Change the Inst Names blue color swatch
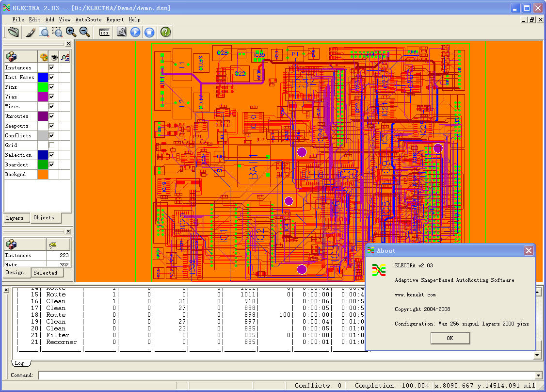 click(x=43, y=77)
